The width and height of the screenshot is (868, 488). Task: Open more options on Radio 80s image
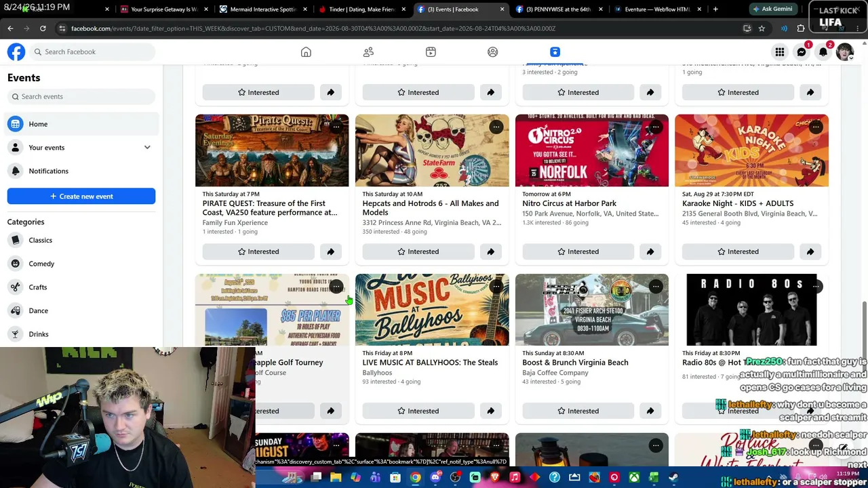point(816,286)
